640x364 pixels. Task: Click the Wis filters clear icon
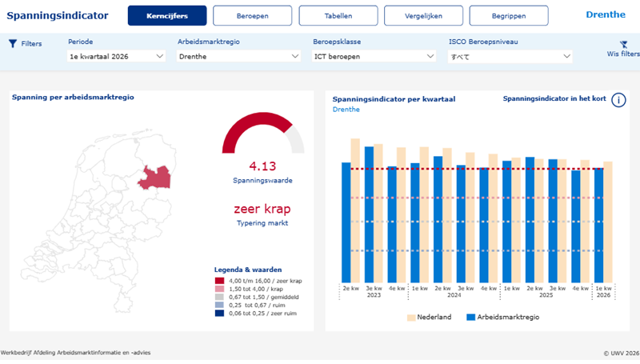623,45
